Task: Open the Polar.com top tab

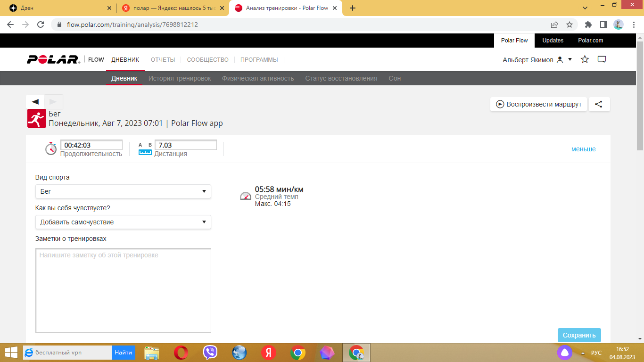Action: coord(591,41)
